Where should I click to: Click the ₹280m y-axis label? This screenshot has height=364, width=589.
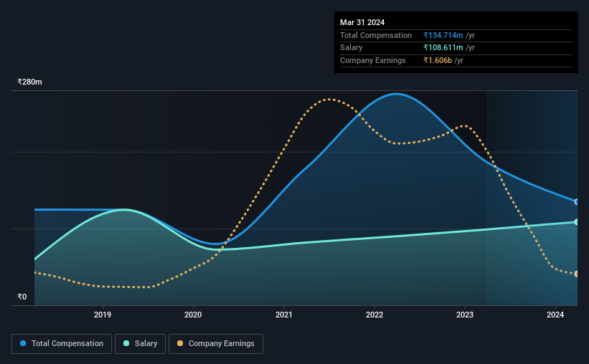(x=29, y=82)
